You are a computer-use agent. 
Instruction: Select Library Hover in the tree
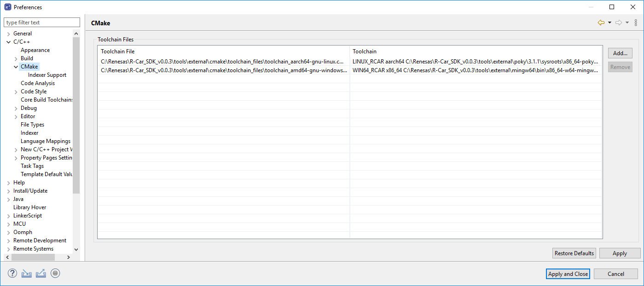click(x=29, y=207)
